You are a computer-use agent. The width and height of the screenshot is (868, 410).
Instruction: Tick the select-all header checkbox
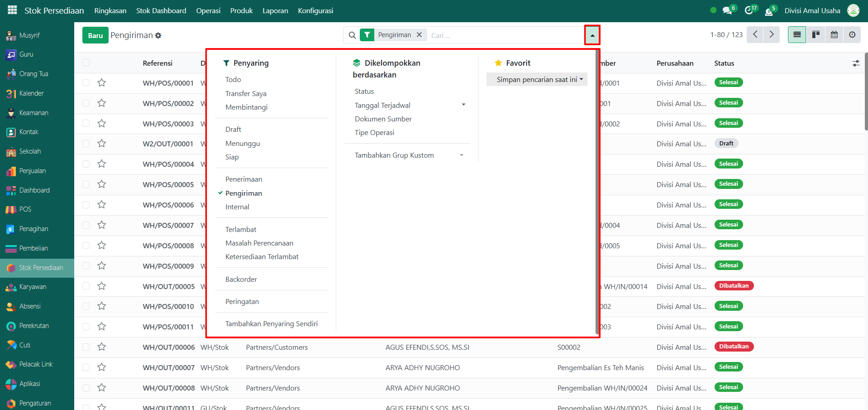pyautogui.click(x=86, y=63)
